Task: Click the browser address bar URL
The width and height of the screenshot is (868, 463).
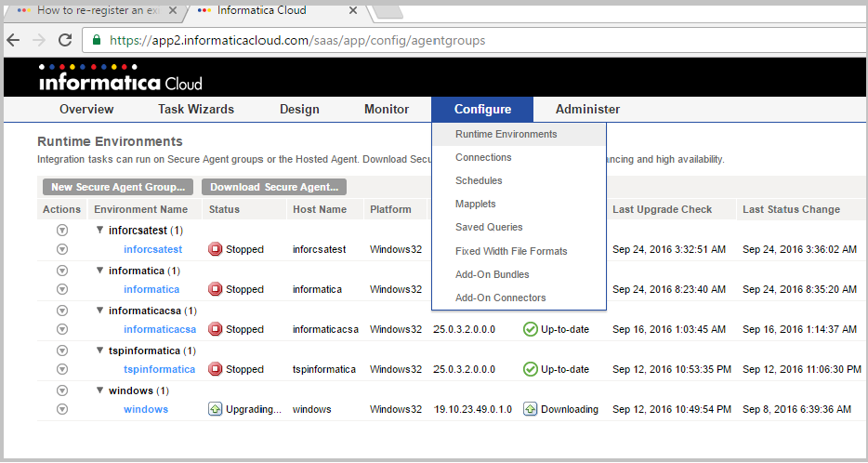Action: tap(297, 40)
